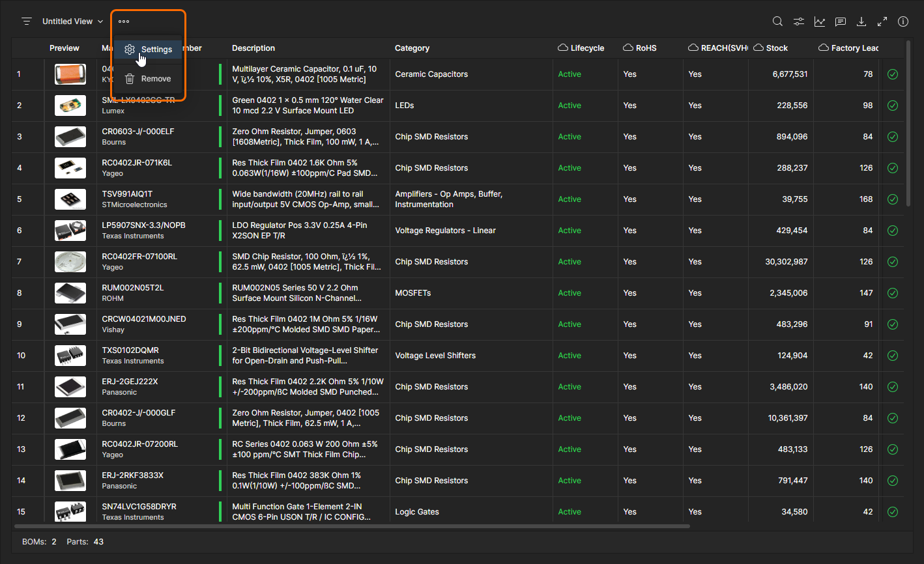Viewport: 924px width, 564px height.
Task: Open the TXS0102DQMR preview thumbnail
Action: [70, 356]
